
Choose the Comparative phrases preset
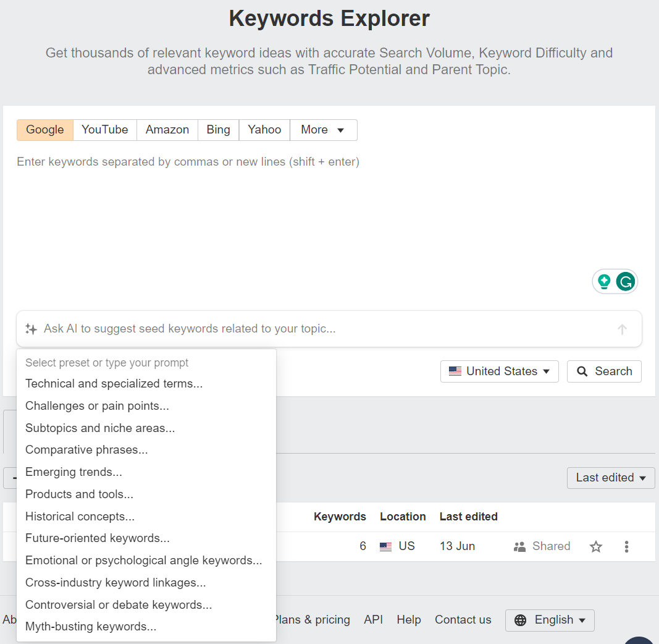coord(146,450)
